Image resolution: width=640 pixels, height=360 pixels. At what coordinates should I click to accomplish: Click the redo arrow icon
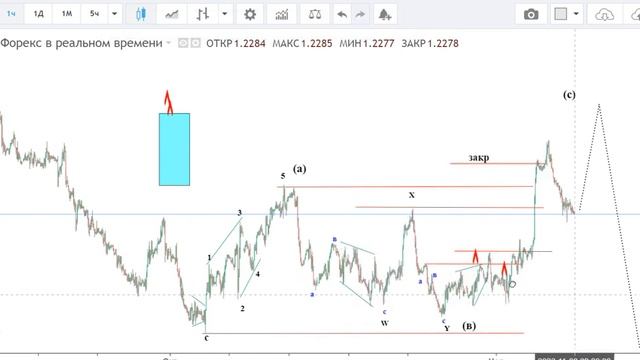(360, 15)
